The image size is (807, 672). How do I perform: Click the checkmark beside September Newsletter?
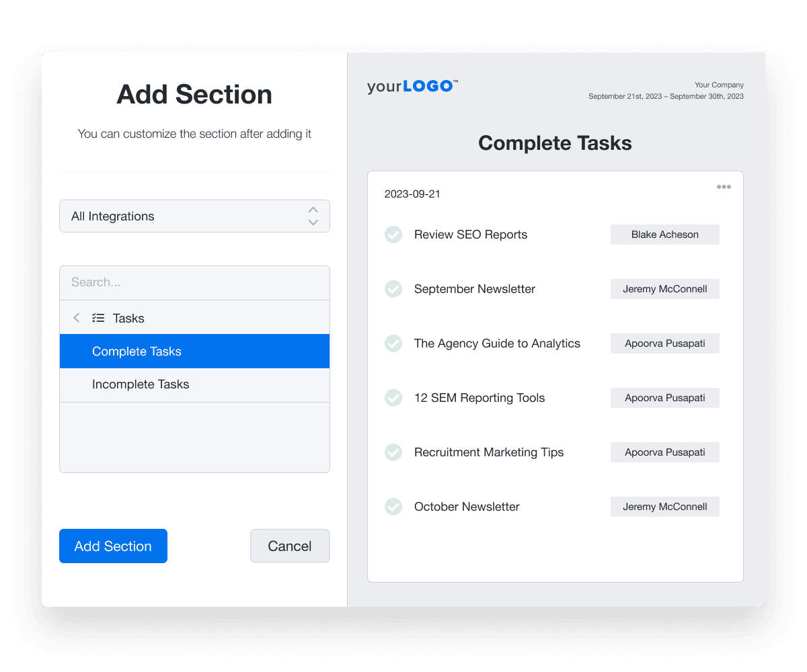[393, 289]
